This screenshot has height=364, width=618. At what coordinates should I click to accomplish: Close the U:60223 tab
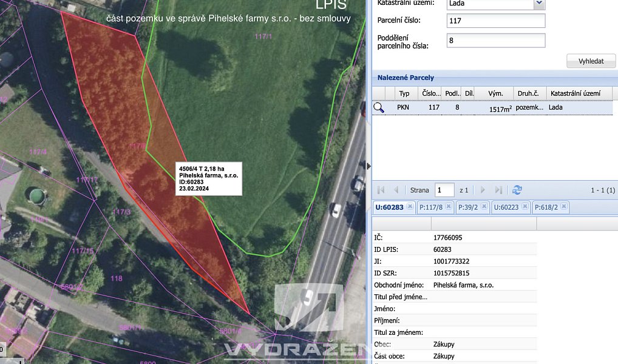(525, 206)
